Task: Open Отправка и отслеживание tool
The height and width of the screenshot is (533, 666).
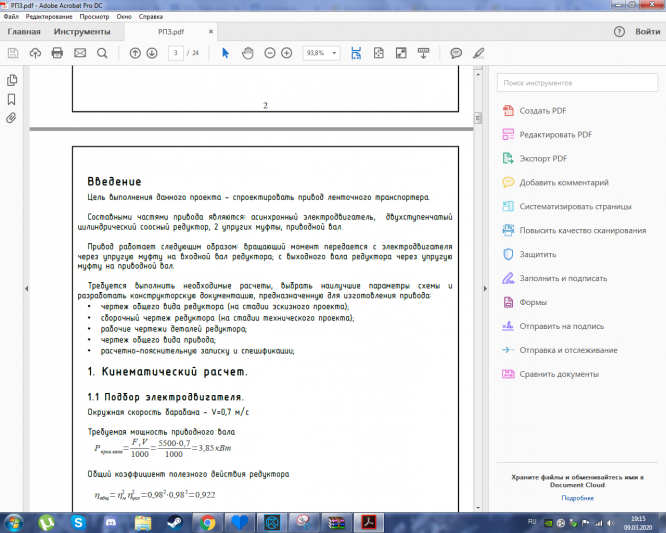Action: coord(560,350)
